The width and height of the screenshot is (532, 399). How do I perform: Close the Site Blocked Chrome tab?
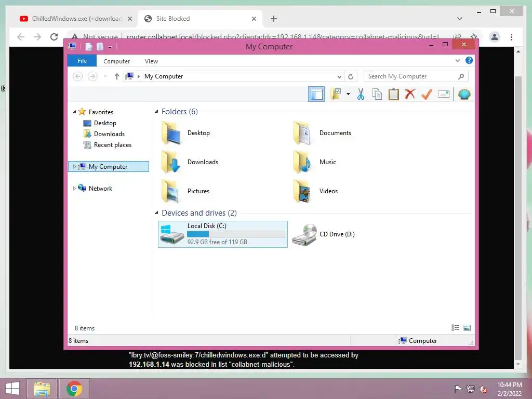click(254, 19)
